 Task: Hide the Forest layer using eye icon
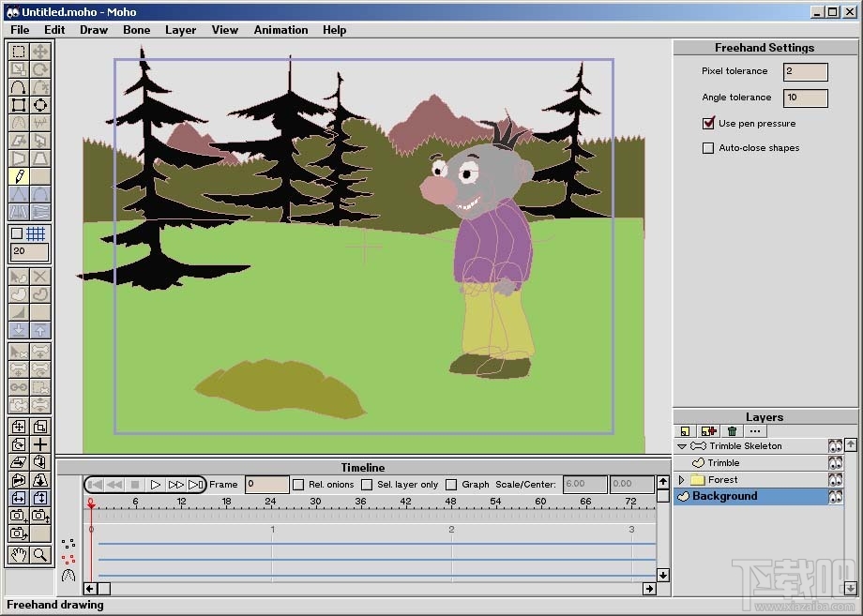tap(835, 480)
